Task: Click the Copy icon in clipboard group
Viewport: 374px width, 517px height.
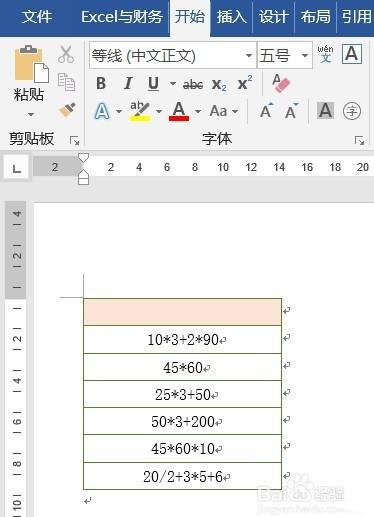Action: pos(66,82)
